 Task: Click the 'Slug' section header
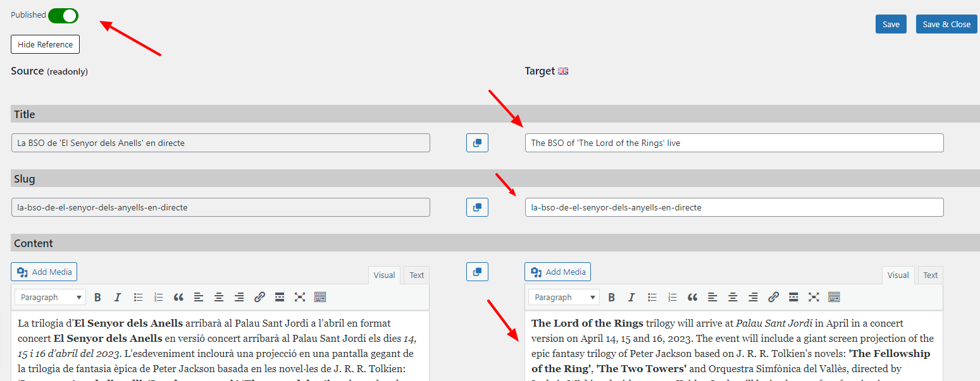tap(495, 179)
